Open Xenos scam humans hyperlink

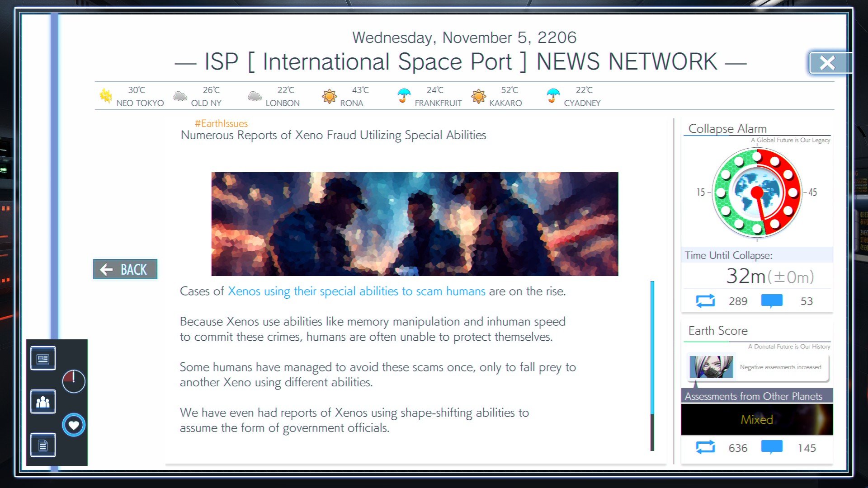point(356,291)
